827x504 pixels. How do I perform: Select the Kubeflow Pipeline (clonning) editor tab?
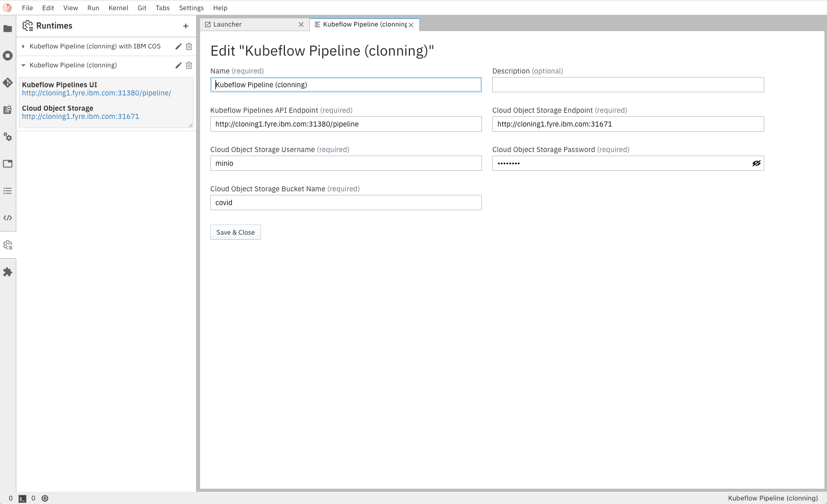click(x=364, y=24)
